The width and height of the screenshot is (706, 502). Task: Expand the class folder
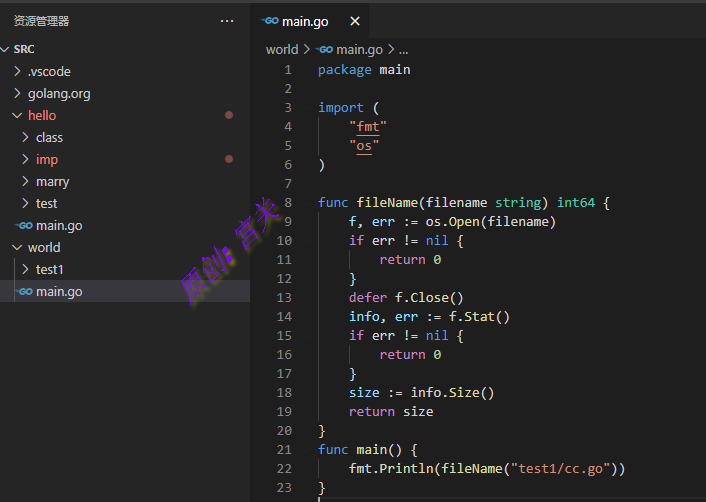coord(25,138)
